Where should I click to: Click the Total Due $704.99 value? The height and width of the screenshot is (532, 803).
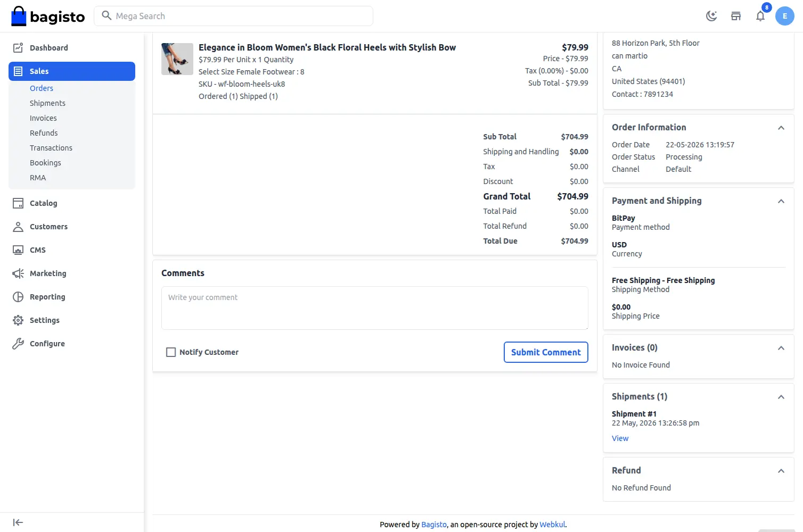click(x=575, y=241)
